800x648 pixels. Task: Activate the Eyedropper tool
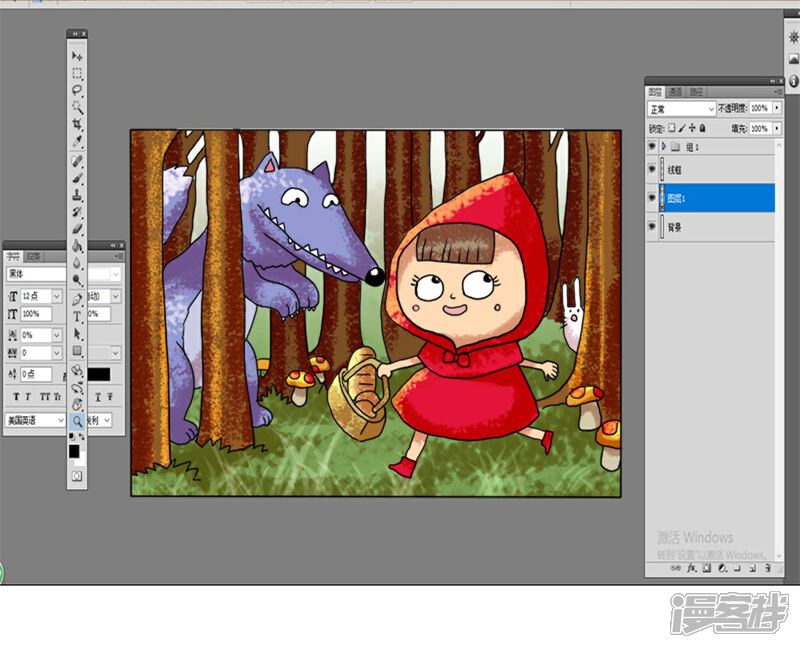click(x=76, y=142)
